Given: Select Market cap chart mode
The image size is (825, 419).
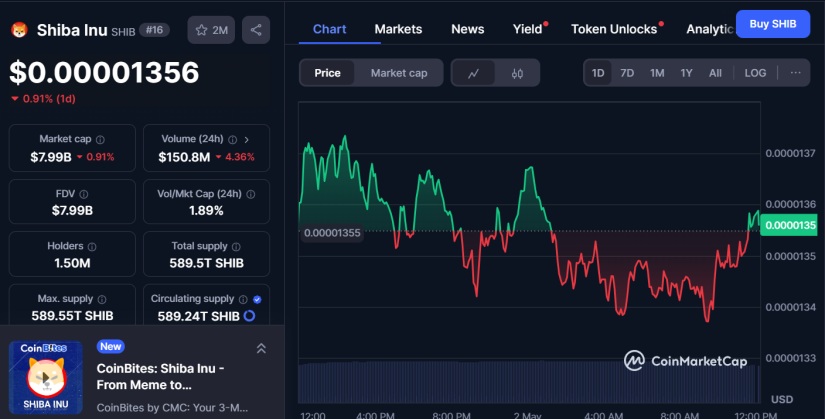Looking at the screenshot, I should coord(399,73).
